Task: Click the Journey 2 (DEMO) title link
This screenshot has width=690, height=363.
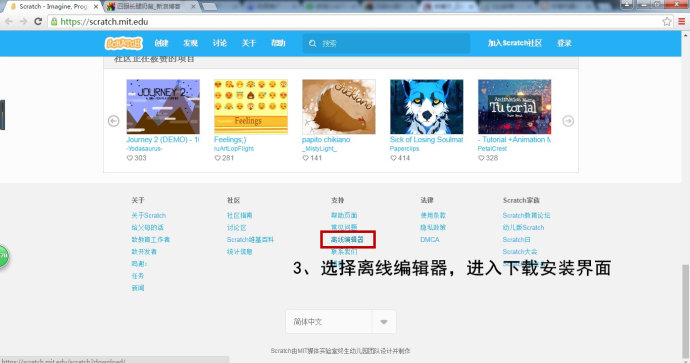Action: click(162, 139)
